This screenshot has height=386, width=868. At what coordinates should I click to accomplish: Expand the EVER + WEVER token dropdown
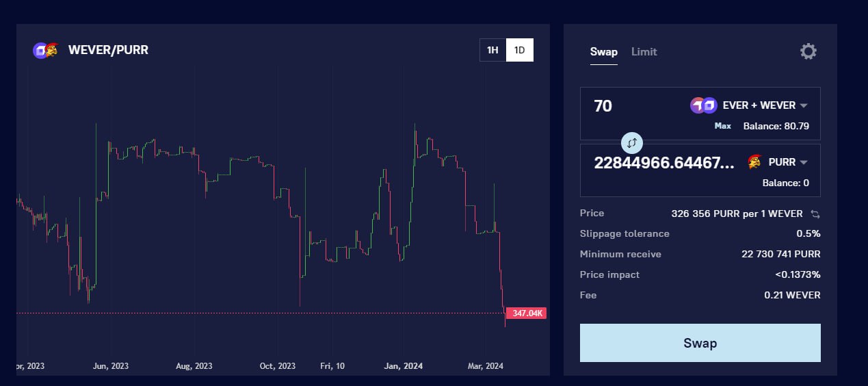(x=804, y=105)
